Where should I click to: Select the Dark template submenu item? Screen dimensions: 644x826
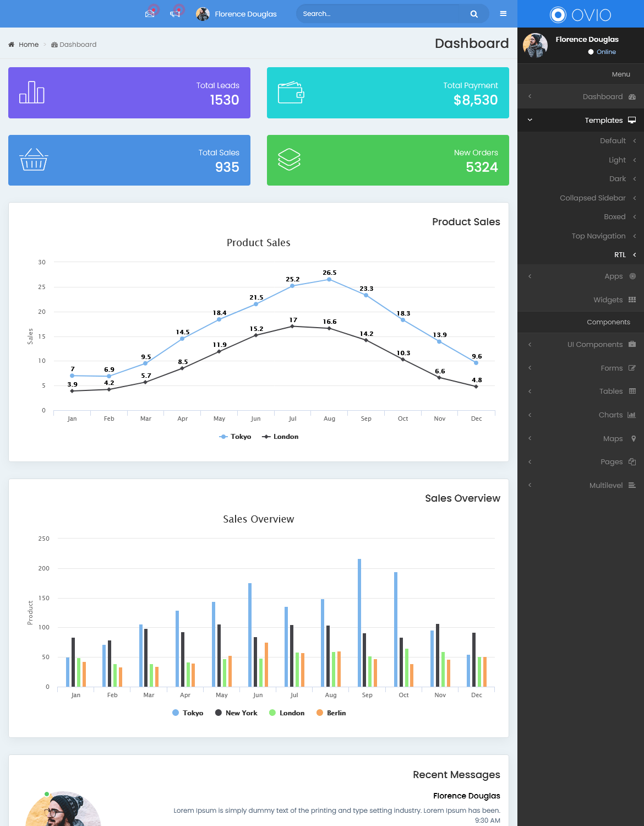(581, 179)
